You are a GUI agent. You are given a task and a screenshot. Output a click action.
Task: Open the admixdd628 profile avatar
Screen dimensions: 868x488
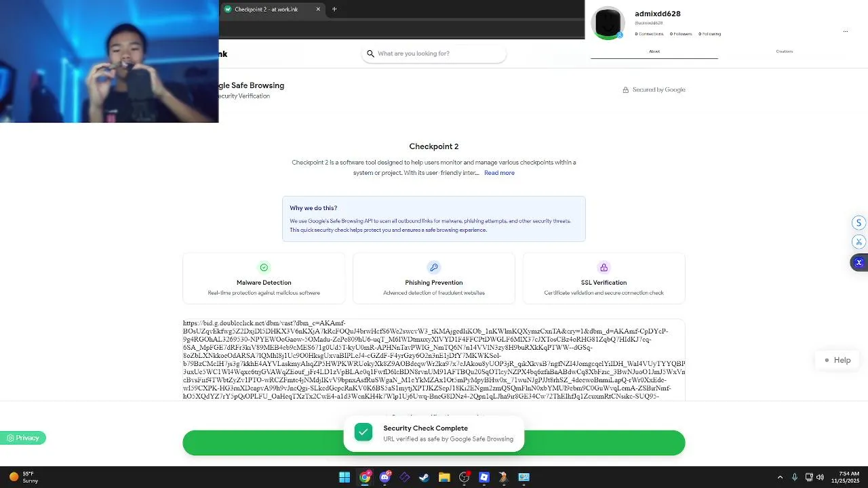608,23
